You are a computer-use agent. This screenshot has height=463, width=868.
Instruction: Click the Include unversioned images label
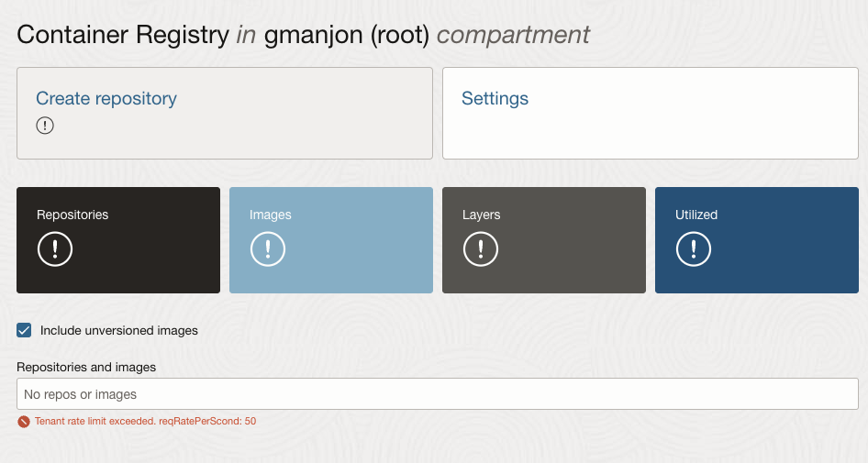pyautogui.click(x=119, y=330)
